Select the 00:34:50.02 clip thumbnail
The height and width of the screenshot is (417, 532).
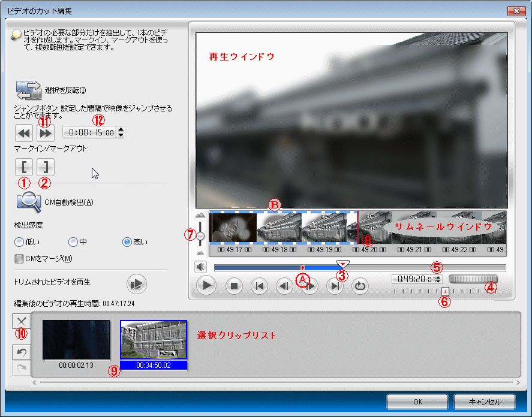154,340
